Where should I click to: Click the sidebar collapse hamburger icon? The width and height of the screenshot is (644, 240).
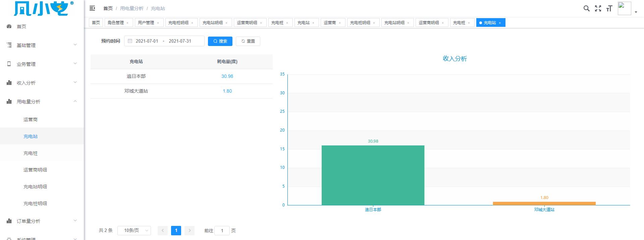click(92, 8)
